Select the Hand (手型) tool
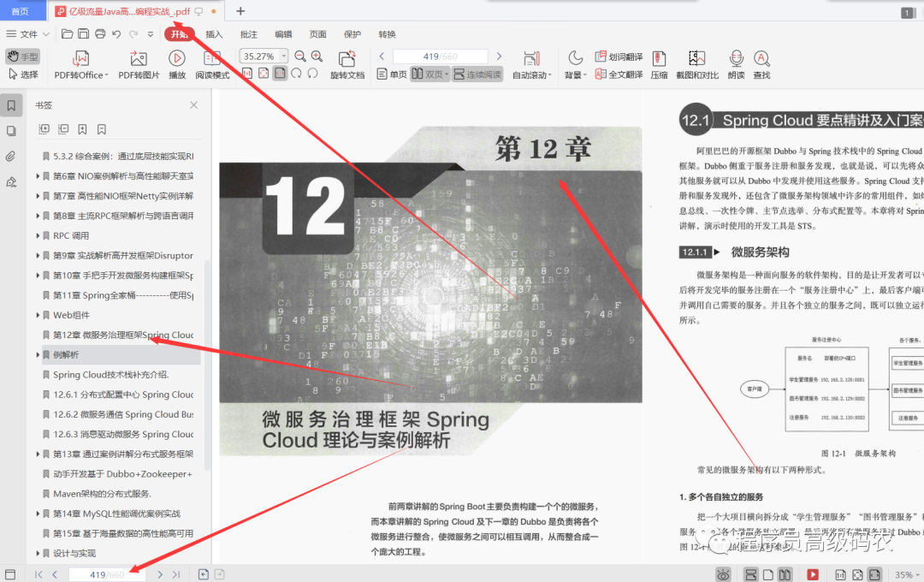 coord(22,56)
